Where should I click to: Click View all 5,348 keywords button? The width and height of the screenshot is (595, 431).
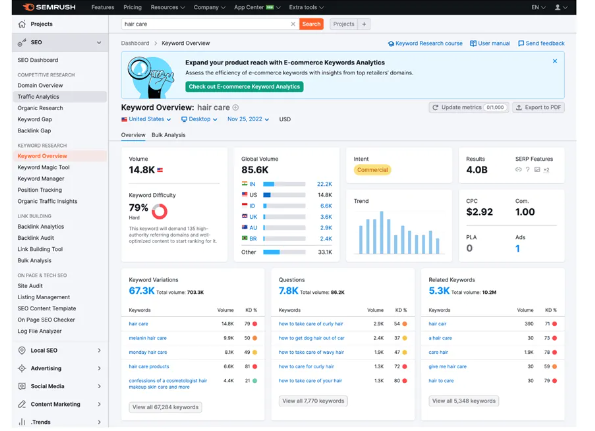pyautogui.click(x=464, y=401)
